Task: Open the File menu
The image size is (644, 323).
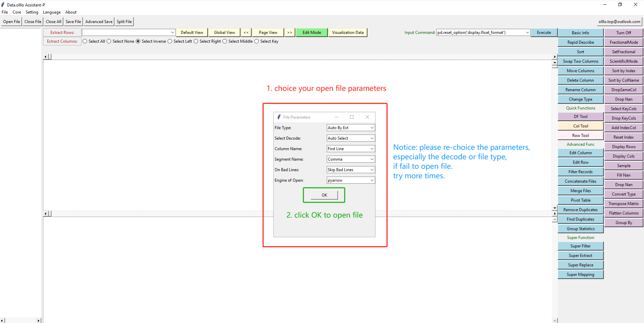Action: tap(5, 12)
